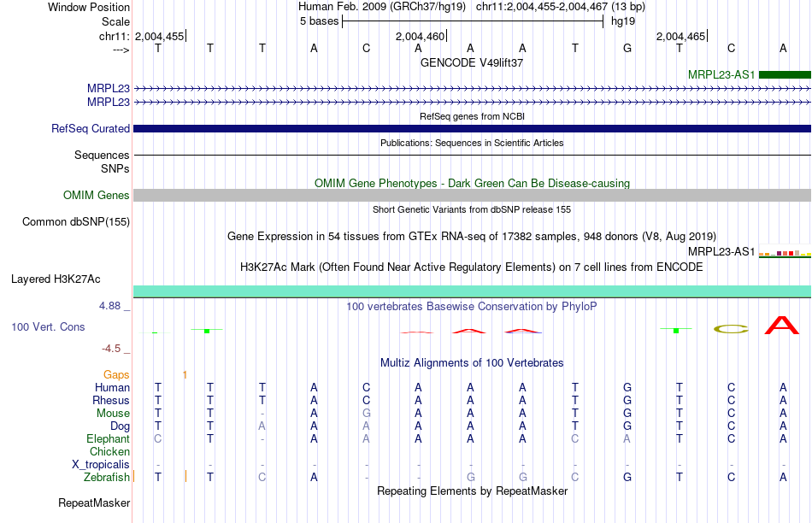812x523 pixels.
Task: Click the Scale label on the left
Action: pyautogui.click(x=115, y=21)
